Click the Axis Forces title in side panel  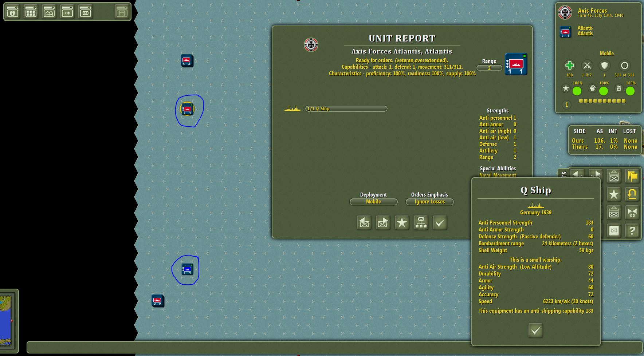(x=592, y=11)
